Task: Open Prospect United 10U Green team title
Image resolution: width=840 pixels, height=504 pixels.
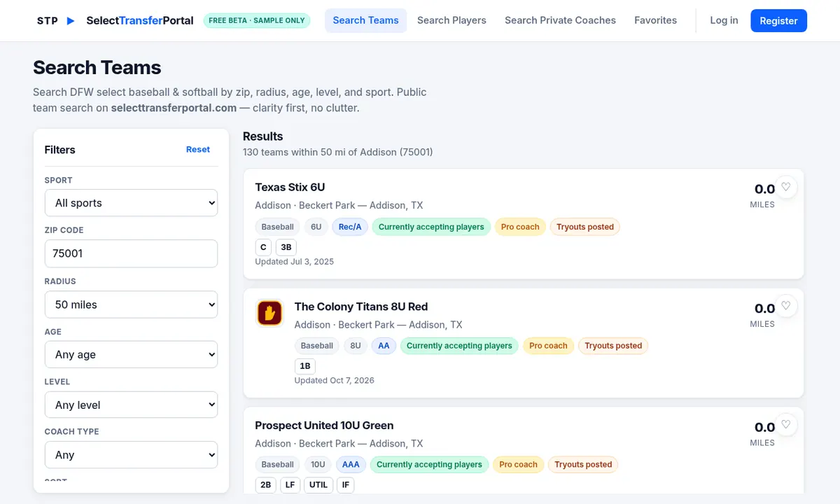Action: [324, 425]
